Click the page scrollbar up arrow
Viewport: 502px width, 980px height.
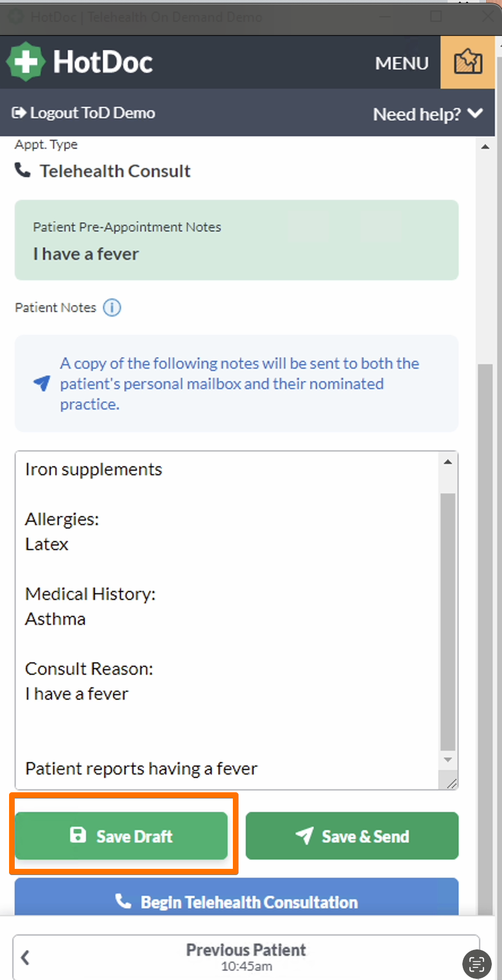click(485, 147)
